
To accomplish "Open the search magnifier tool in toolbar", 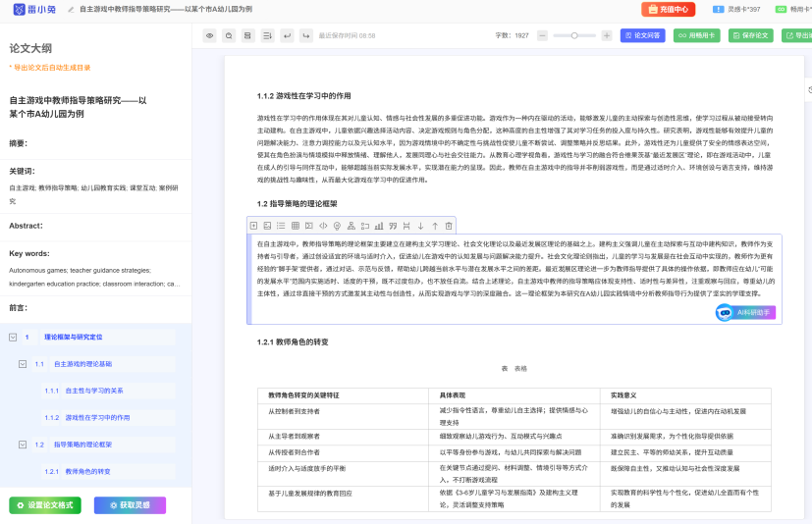I will (x=229, y=35).
